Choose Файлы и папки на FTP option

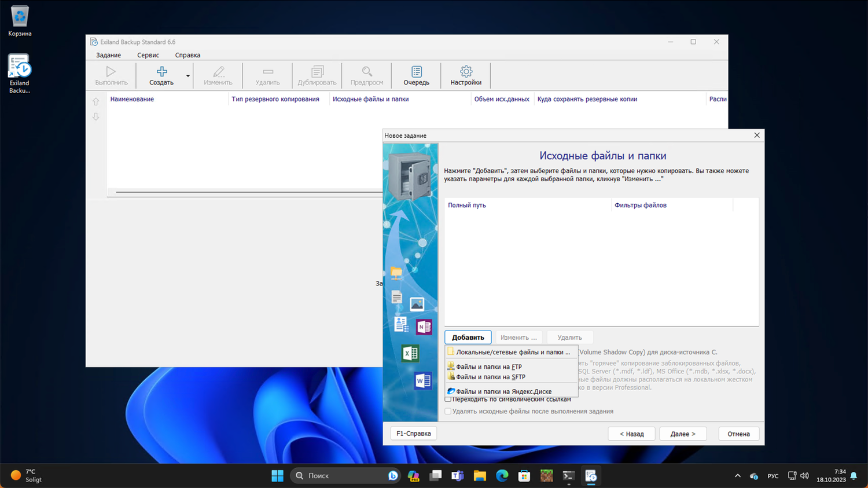[488, 367]
